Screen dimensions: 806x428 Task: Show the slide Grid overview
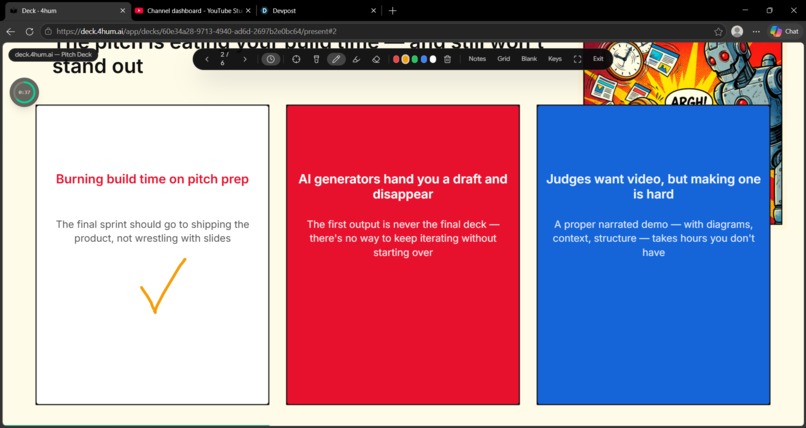pyautogui.click(x=504, y=59)
